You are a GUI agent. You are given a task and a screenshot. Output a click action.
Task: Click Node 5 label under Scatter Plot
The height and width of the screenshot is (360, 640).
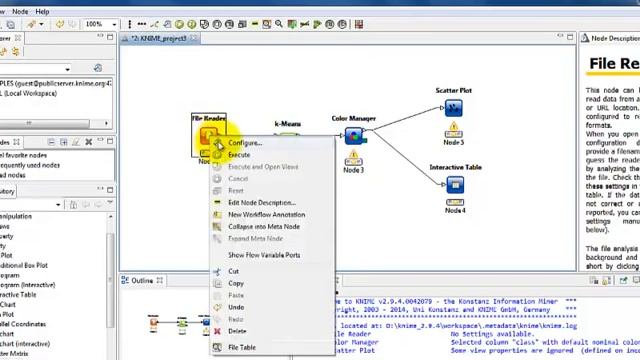click(453, 142)
